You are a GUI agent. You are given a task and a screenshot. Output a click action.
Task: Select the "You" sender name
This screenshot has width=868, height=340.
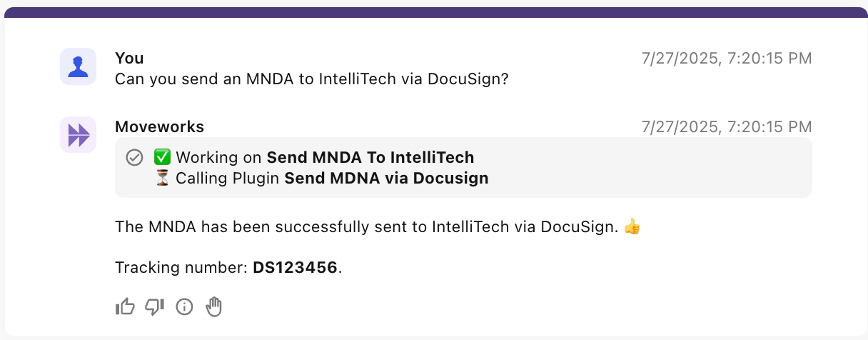tap(129, 58)
